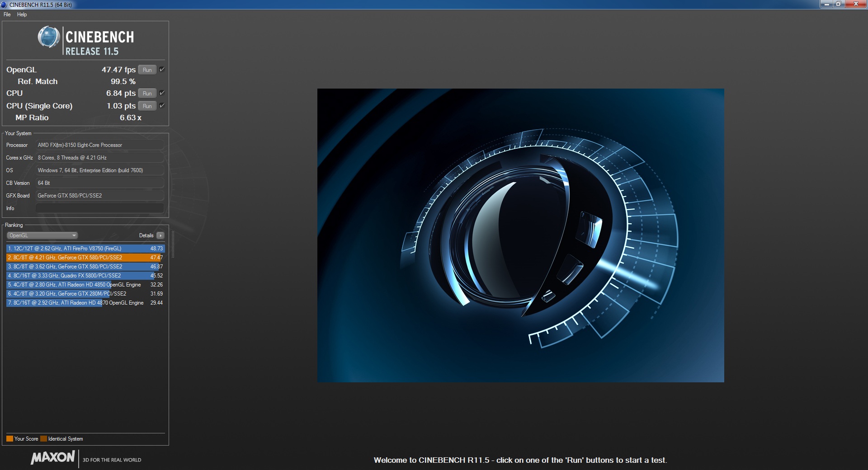Click the Cinebench globe logo icon
This screenshot has height=470, width=868.
[49, 37]
